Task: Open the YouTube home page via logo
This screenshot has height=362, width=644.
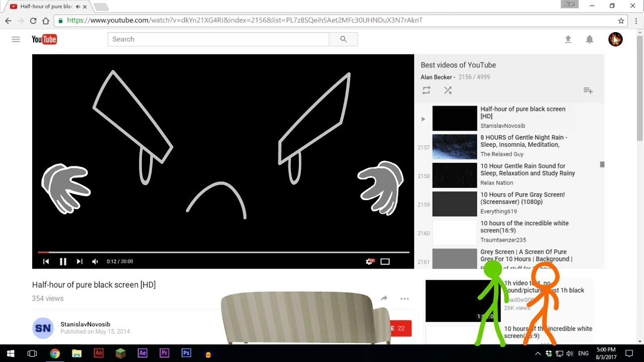Action: click(44, 39)
